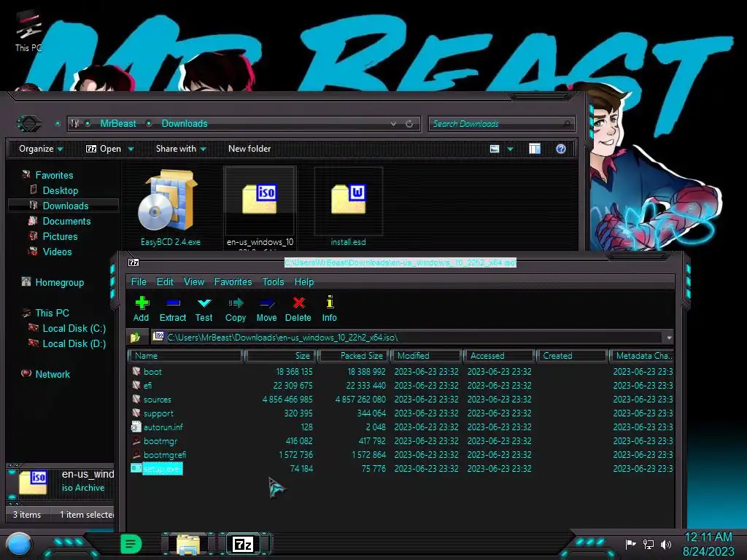Screen dimensions: 747x560
Task: Open Local Disk (D:) in sidebar
Action: pyautogui.click(x=74, y=344)
